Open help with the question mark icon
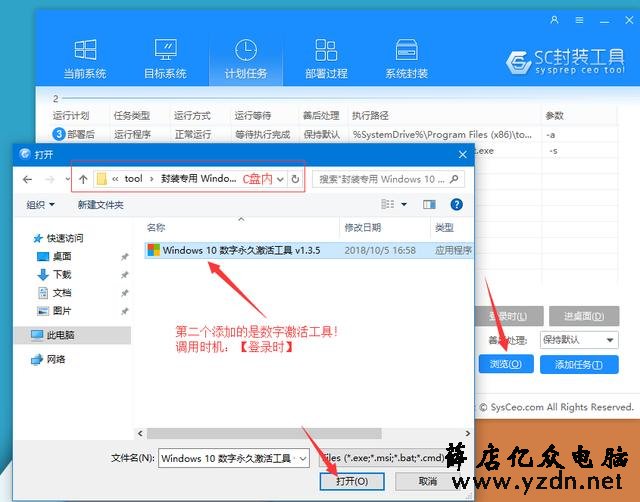The image size is (640, 502). point(456,204)
